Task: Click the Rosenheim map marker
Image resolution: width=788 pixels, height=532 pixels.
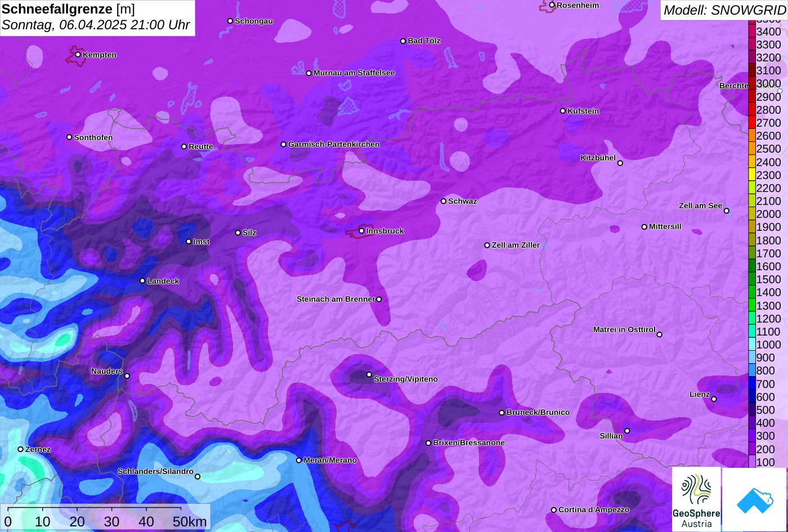Action: [x=552, y=5]
